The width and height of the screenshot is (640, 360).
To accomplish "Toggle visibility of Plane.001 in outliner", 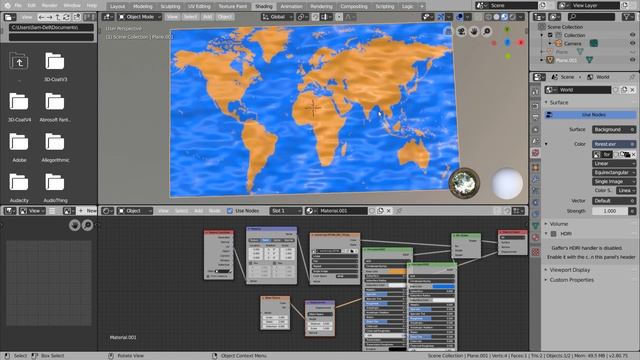I will [632, 60].
